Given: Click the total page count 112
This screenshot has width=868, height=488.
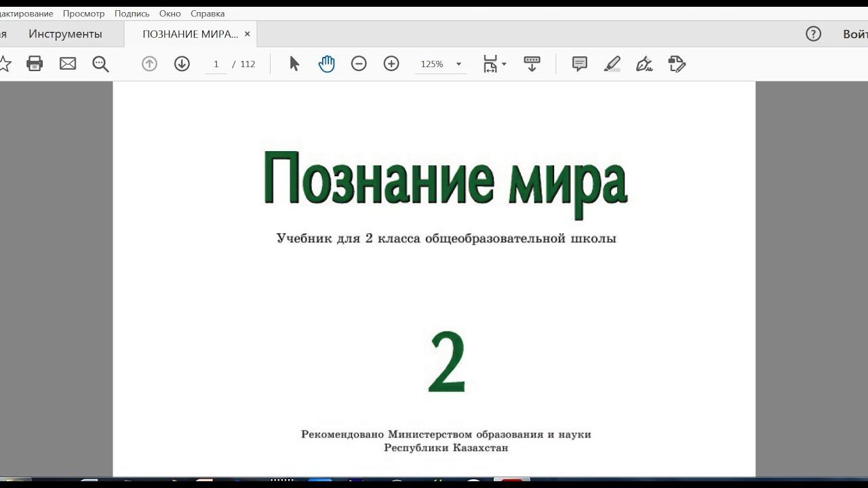Looking at the screenshot, I should (x=248, y=64).
